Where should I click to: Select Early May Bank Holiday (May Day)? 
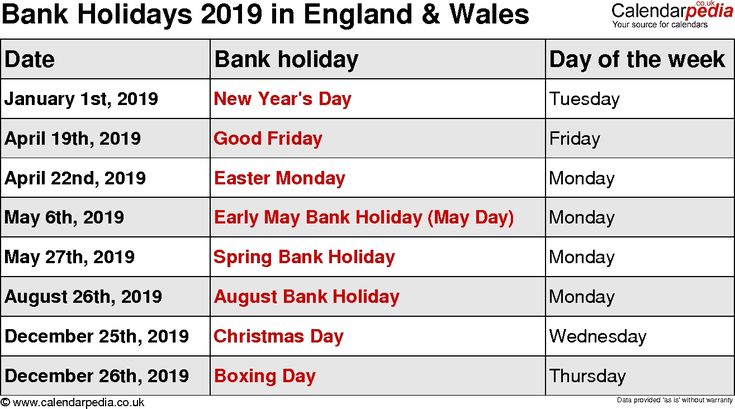(364, 217)
